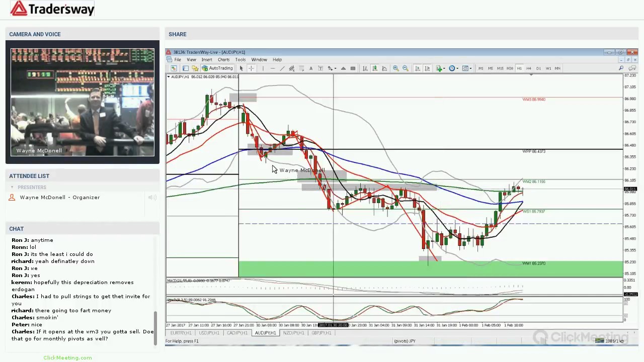This screenshot has height=362, width=644.
Task: Click Wayne McDonell's webcam video thumbnail
Action: click(83, 102)
